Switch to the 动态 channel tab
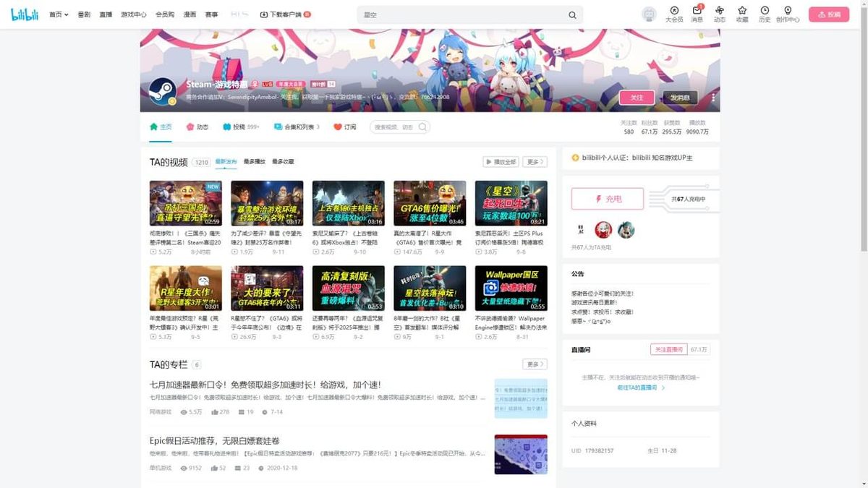 [197, 127]
